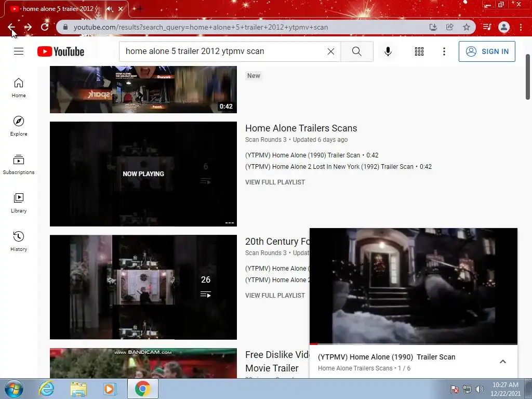Open the Free Dislike Movie Trailer title
The height and width of the screenshot is (399, 532).
(277, 362)
